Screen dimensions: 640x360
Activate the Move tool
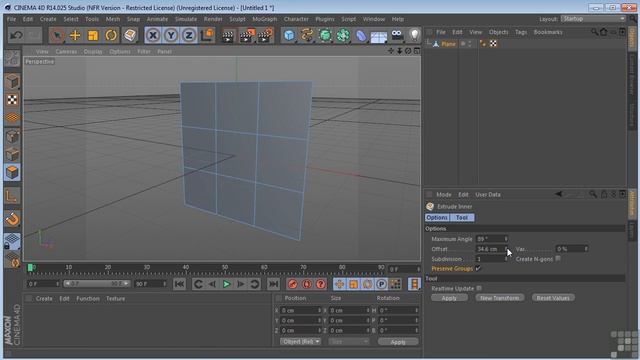tap(75, 36)
